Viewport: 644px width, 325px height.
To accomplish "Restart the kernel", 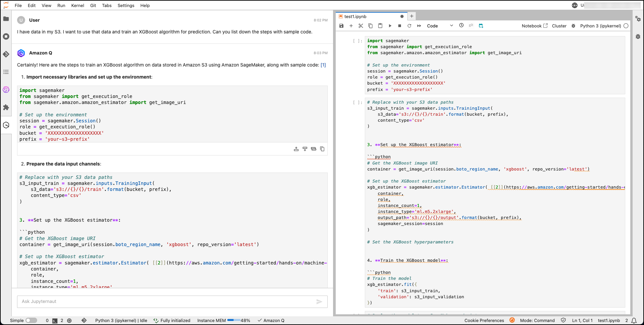I will click(409, 26).
